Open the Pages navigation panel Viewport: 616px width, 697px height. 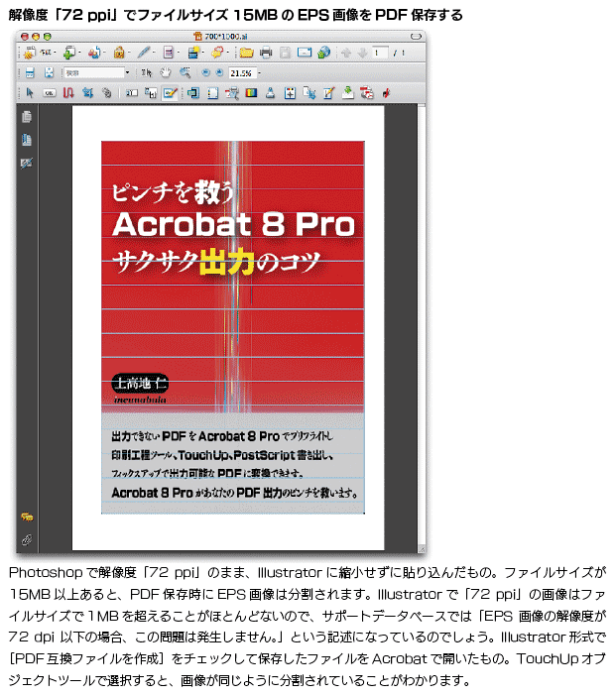pos(26,116)
